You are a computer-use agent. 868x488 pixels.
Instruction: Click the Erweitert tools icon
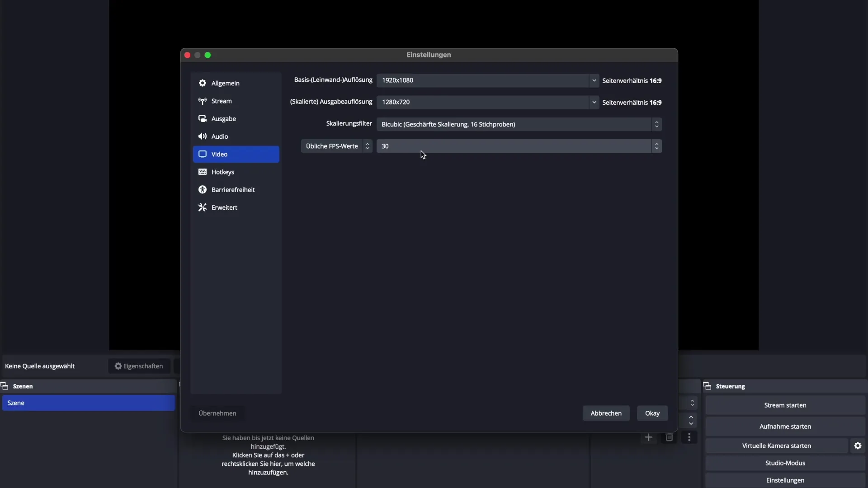click(203, 207)
